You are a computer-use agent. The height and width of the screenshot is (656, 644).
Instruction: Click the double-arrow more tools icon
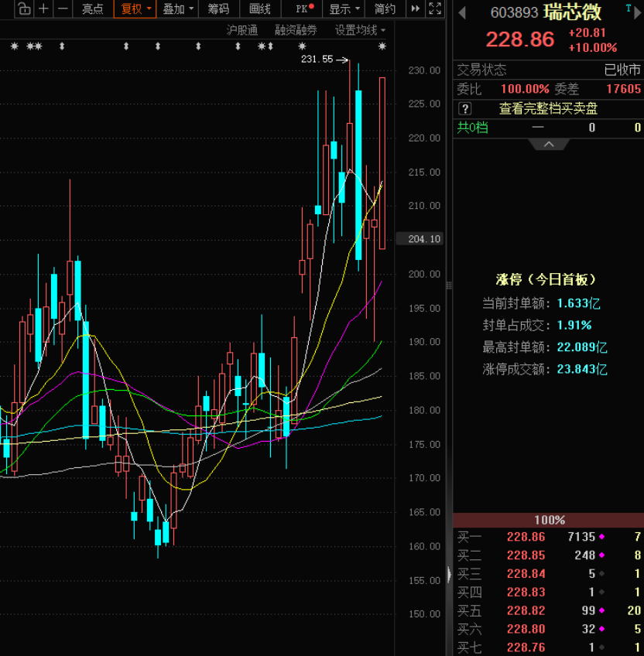(416, 9)
